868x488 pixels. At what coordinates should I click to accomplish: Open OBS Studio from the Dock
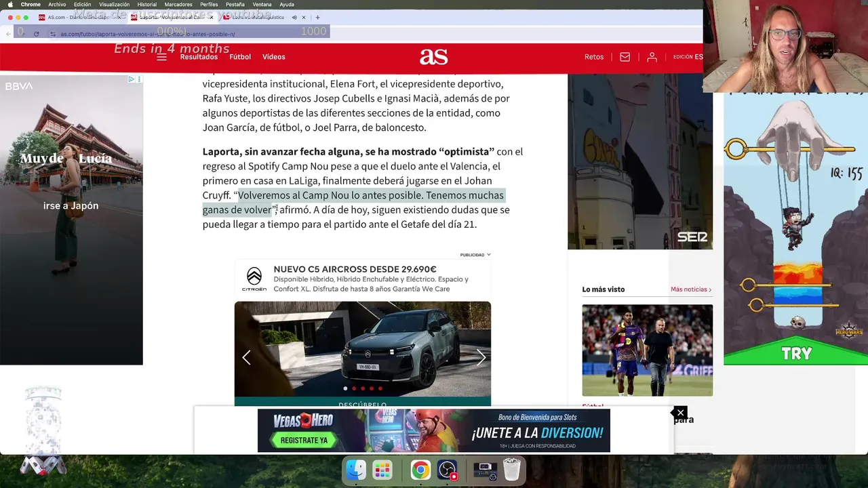[x=448, y=470]
